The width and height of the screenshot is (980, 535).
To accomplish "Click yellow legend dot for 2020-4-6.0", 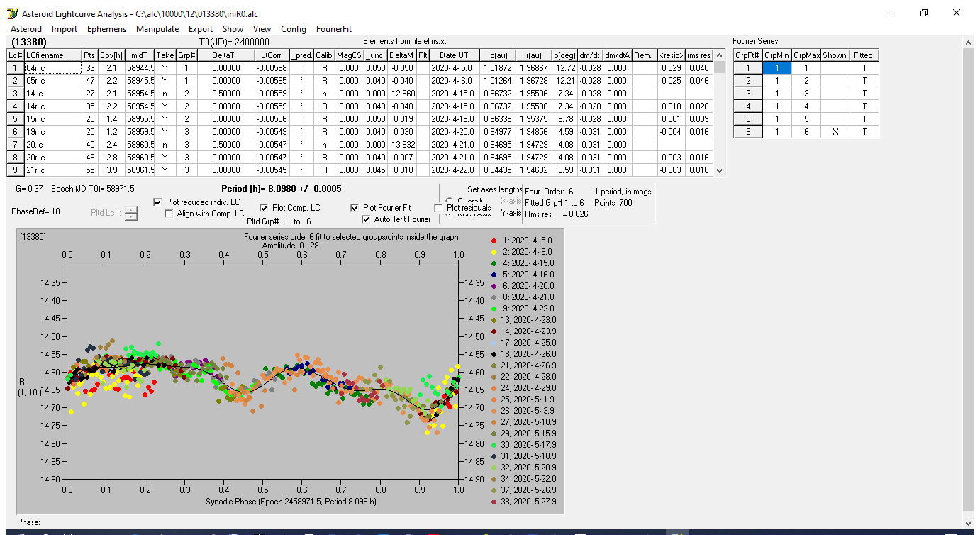I will (494, 253).
